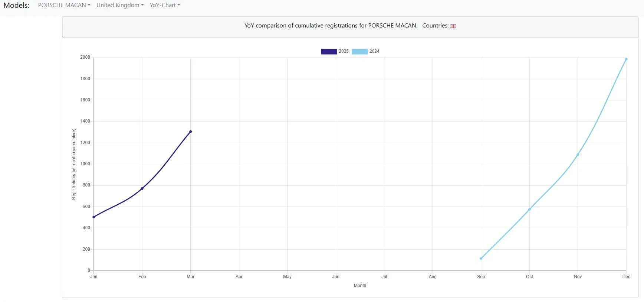The width and height of the screenshot is (644, 302).
Task: Click the Models: heading label
Action: (16, 5)
